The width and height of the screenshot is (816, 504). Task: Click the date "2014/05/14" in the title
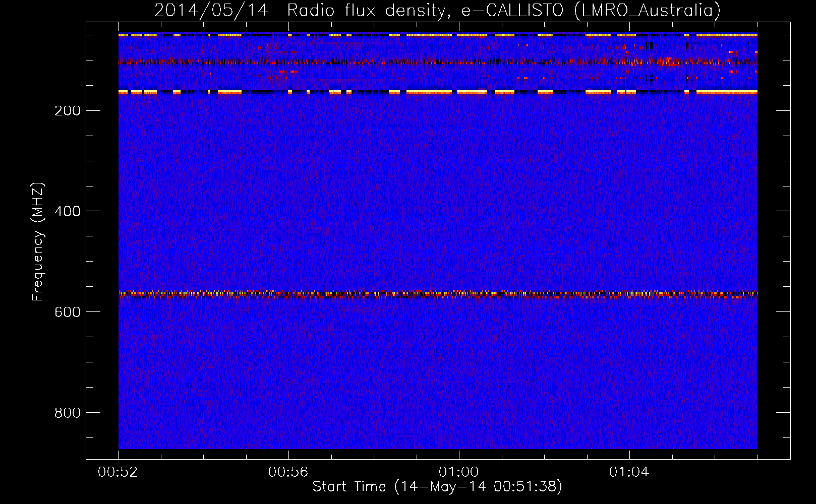[211, 10]
